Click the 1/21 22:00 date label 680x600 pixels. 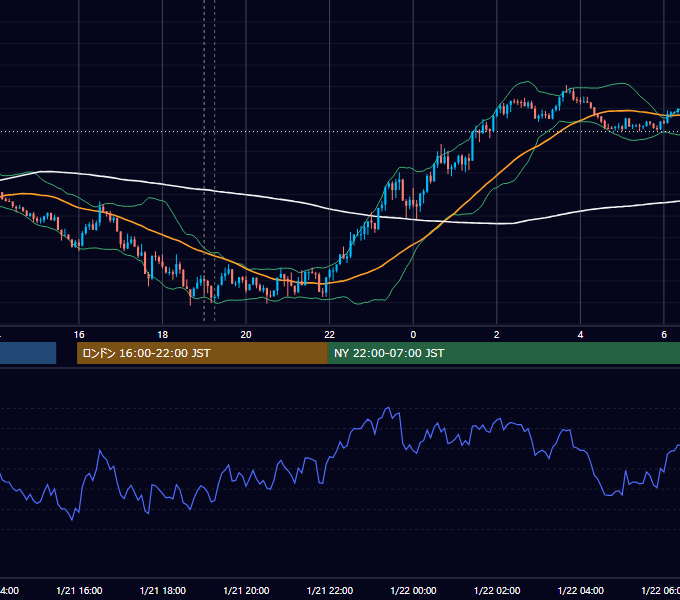tap(330, 590)
